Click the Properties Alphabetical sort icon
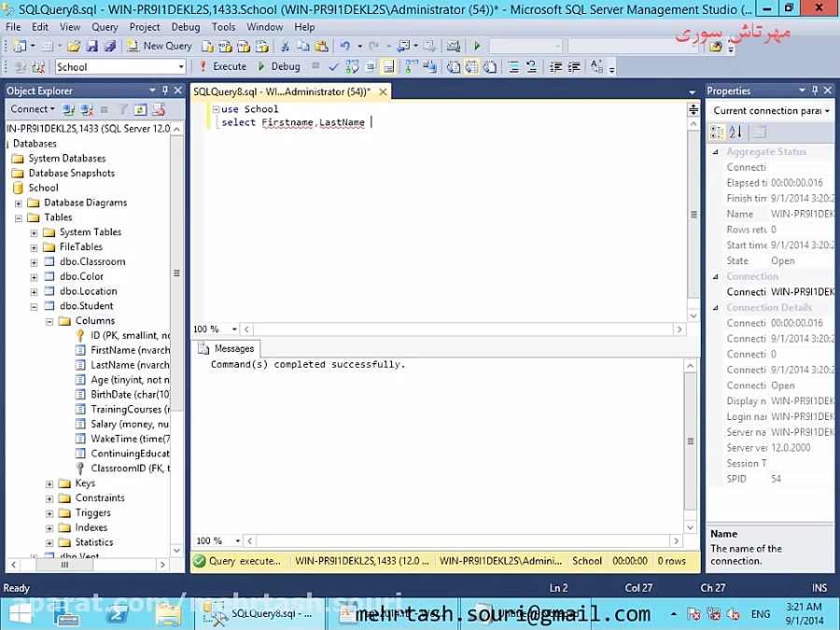 (x=735, y=132)
